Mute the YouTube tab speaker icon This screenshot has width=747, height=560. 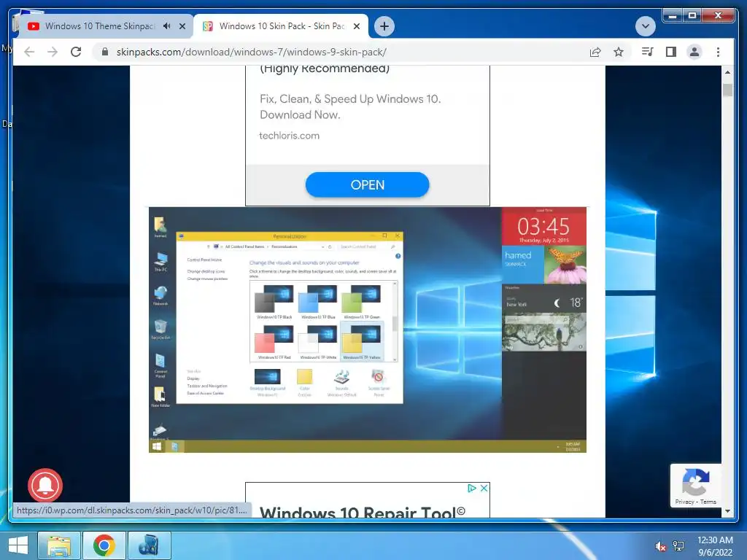pos(167,26)
